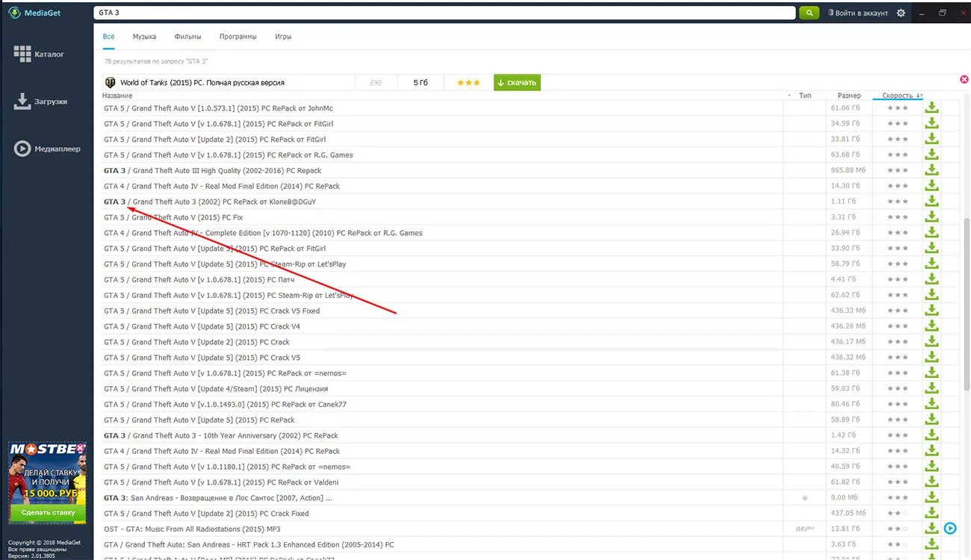The width and height of the screenshot is (971, 560).
Task: Download GTA 4 Complete Edition RePack
Action: 931,233
